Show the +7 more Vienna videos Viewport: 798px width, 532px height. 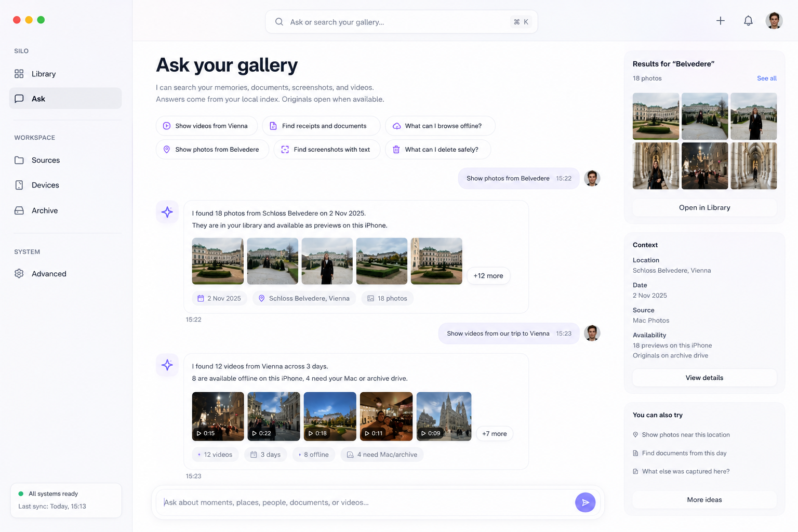pos(495,434)
